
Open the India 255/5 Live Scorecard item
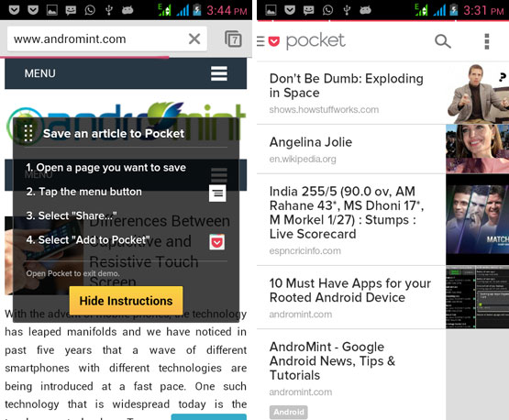[351, 220]
